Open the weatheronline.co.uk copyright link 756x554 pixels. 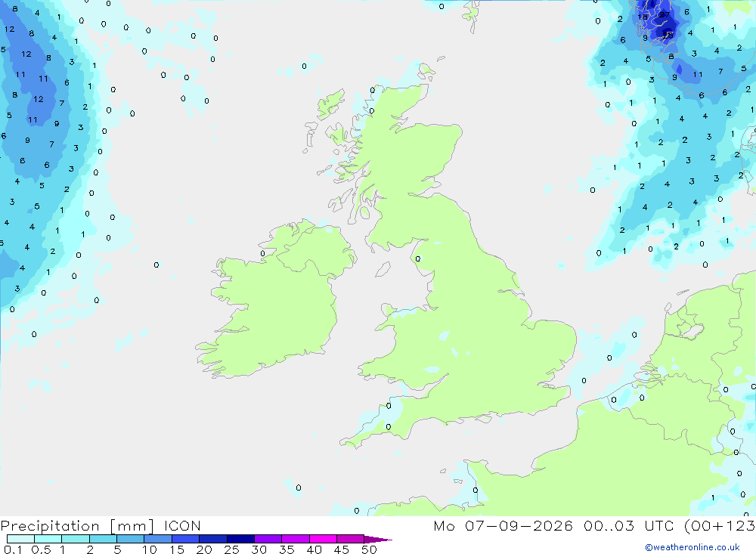tap(692, 547)
